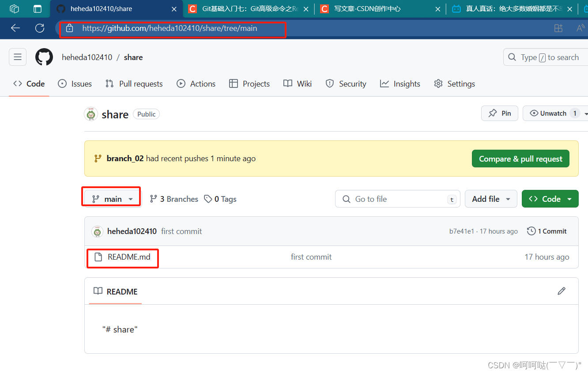Close the Git基础入门七 browser tab

(305, 9)
